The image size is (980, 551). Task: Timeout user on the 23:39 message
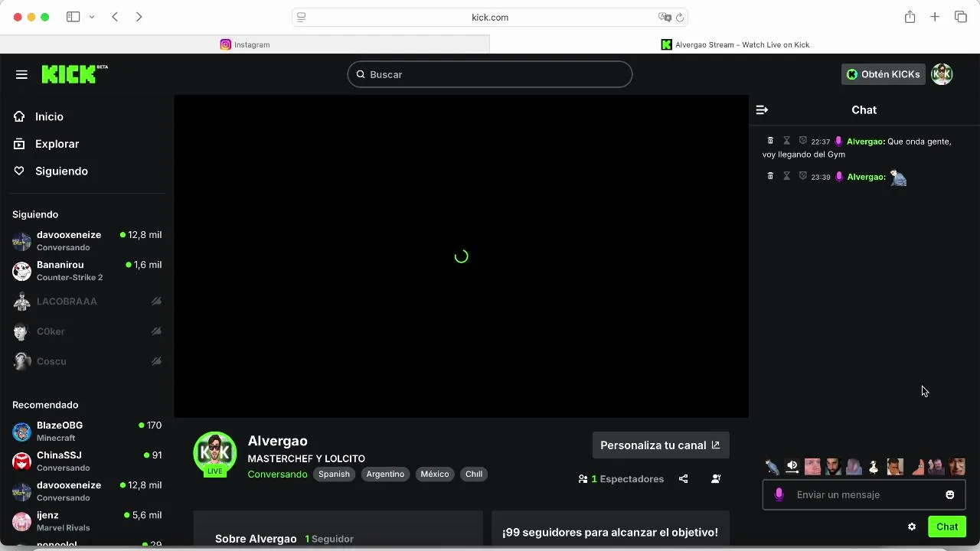[786, 176]
